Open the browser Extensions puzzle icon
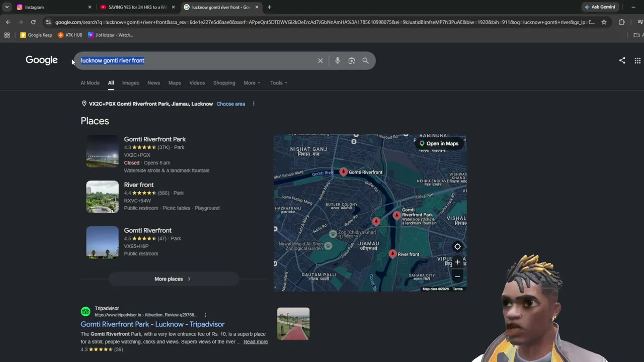644x362 pixels. [x=622, y=22]
